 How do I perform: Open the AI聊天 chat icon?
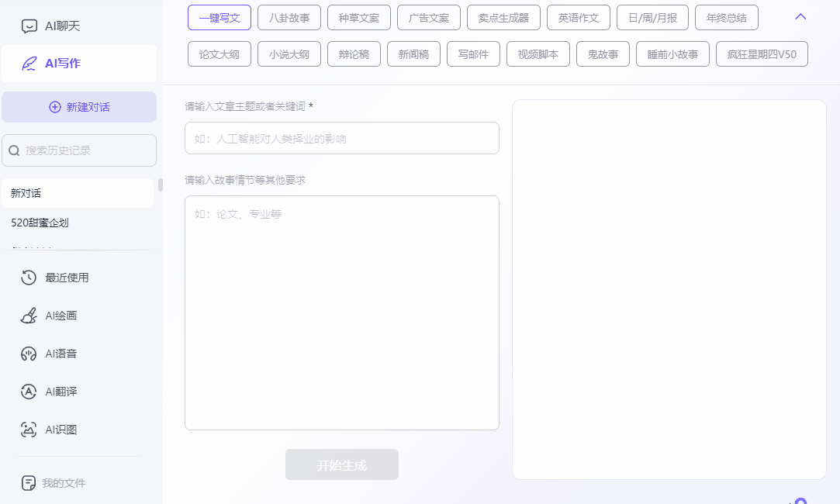29,26
